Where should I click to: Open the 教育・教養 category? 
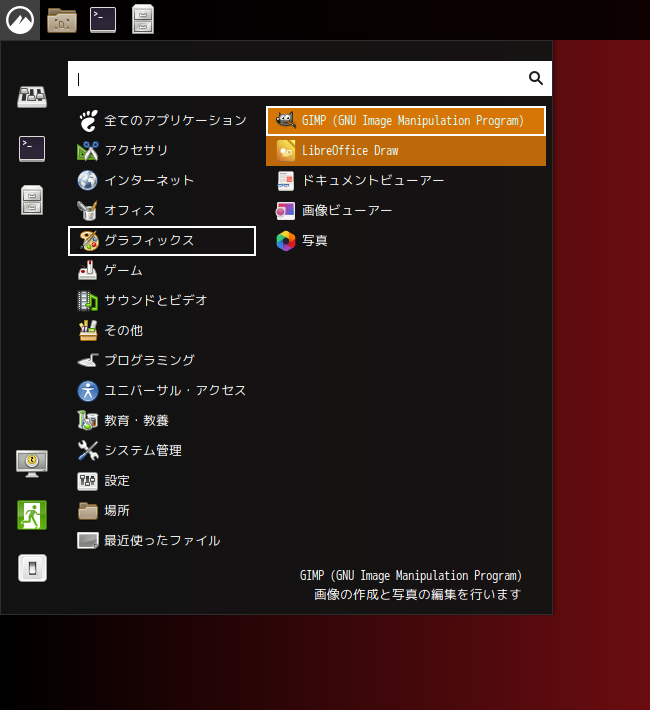click(162, 421)
